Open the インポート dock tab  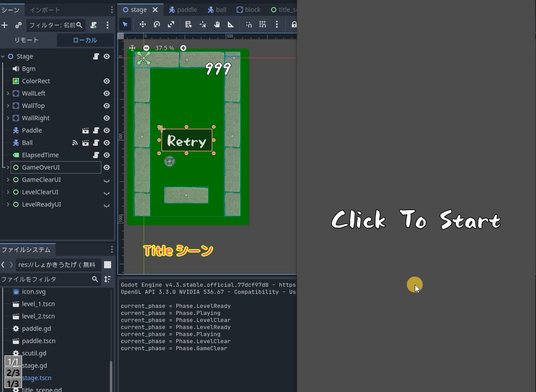45,10
